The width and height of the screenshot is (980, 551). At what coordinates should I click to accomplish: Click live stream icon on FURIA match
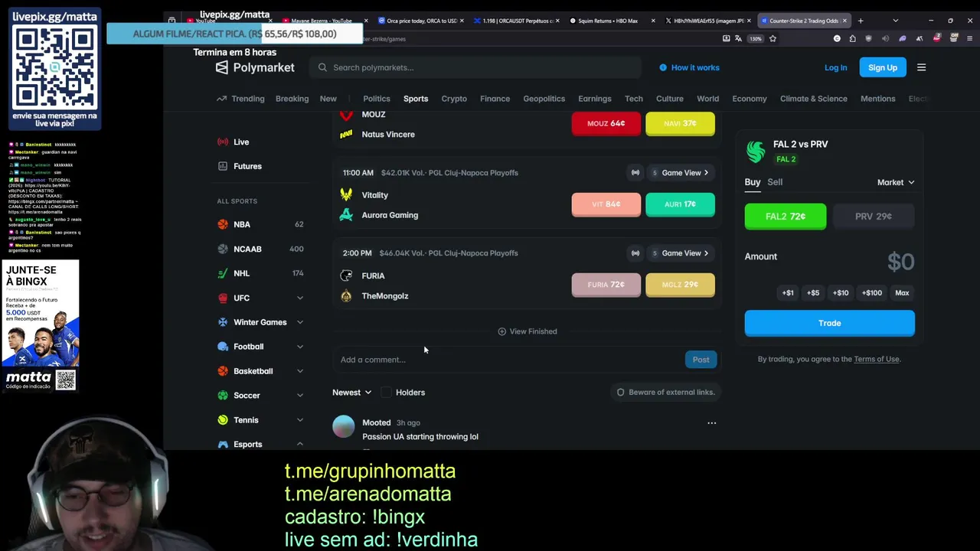[x=635, y=253]
